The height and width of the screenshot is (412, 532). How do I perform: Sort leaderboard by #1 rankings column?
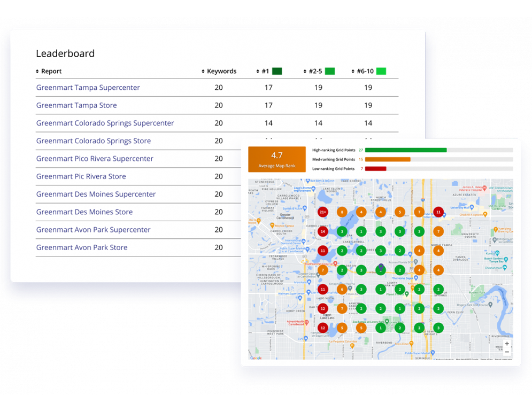pyautogui.click(x=264, y=72)
